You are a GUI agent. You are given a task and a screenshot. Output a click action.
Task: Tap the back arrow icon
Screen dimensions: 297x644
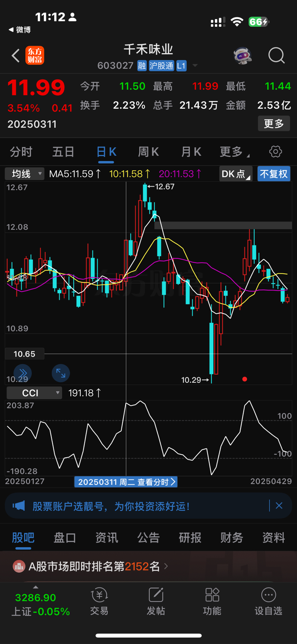click(15, 56)
